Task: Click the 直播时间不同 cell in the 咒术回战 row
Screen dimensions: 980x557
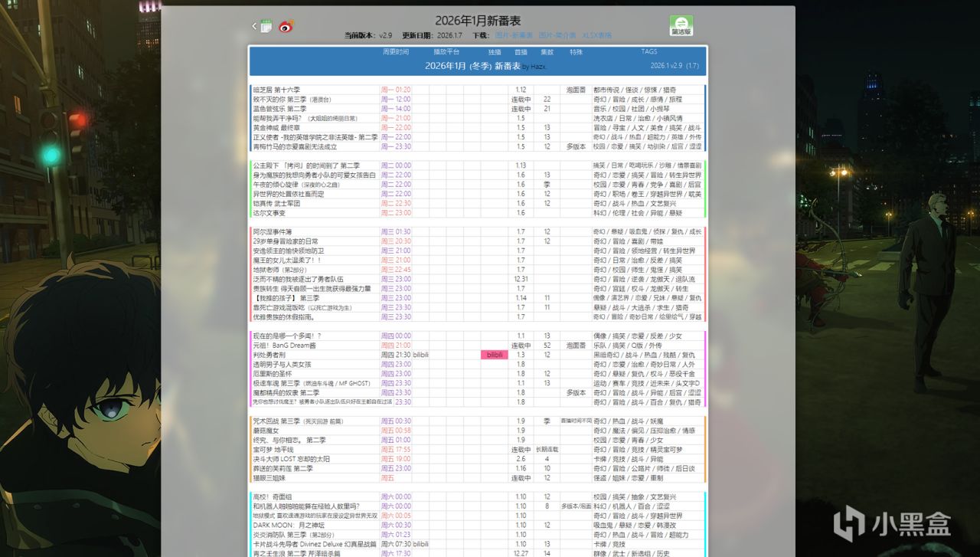Action: coord(576,421)
